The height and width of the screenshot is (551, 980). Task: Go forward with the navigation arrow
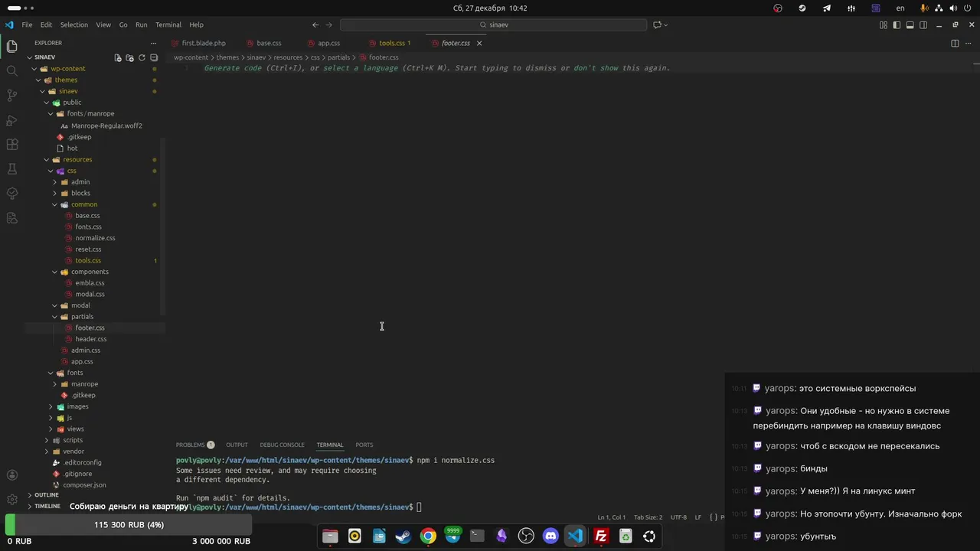(329, 24)
